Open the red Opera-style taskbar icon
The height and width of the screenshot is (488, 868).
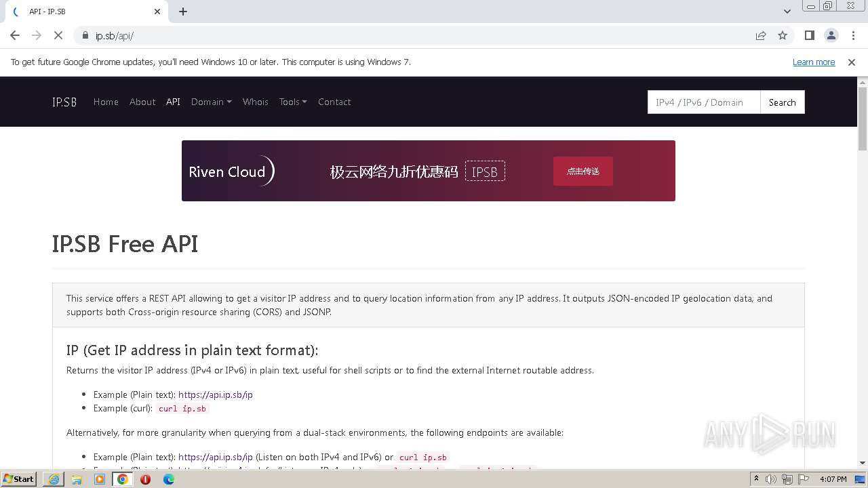pyautogui.click(x=145, y=479)
